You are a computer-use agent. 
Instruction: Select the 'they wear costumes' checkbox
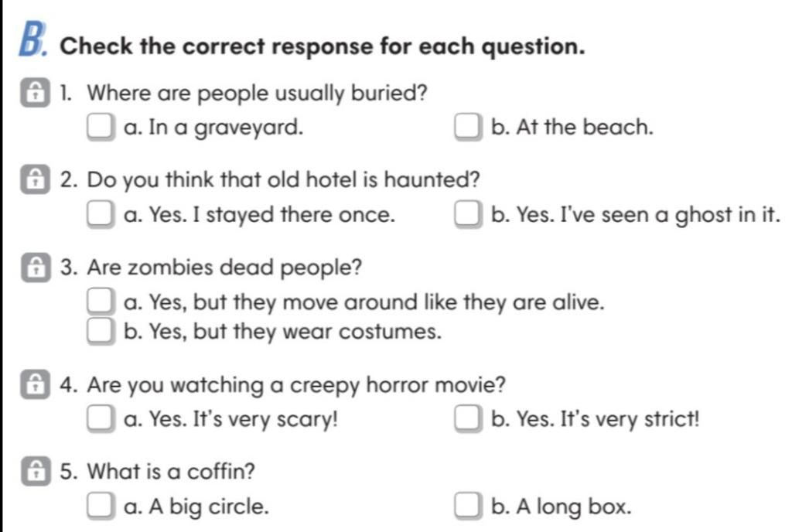coord(100,331)
